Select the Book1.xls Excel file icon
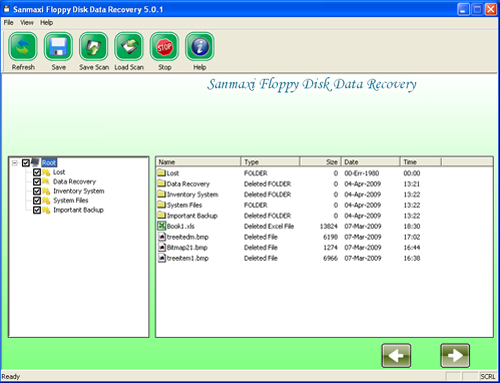This screenshot has height=383, width=500. (161, 226)
